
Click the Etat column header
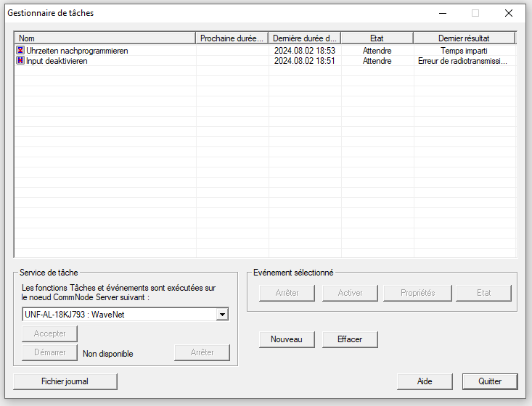pos(377,38)
